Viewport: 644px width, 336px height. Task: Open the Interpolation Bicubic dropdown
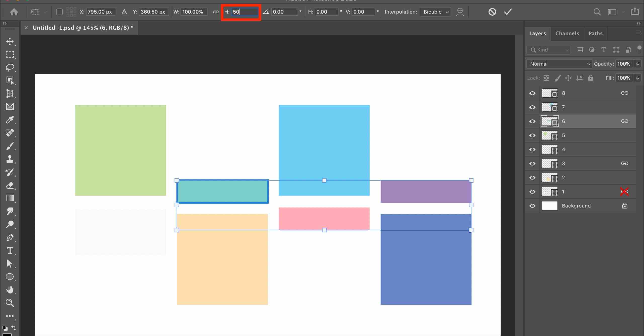(x=435, y=12)
